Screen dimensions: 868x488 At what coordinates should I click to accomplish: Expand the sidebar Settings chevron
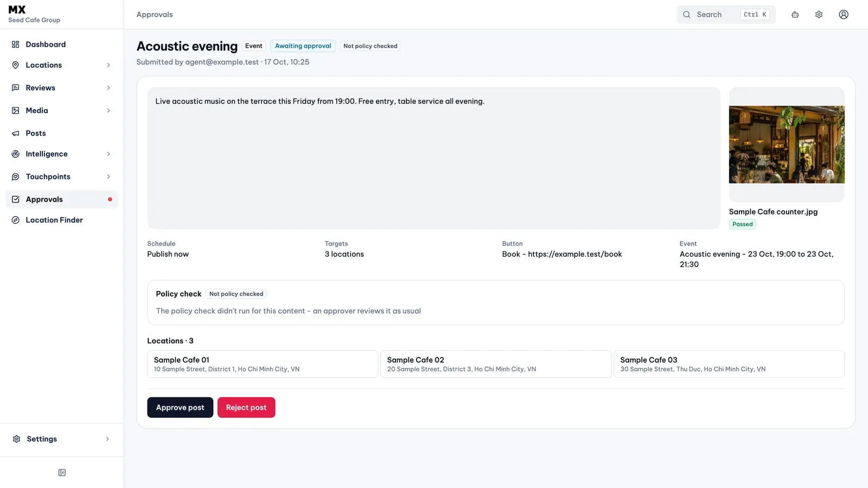(x=107, y=439)
